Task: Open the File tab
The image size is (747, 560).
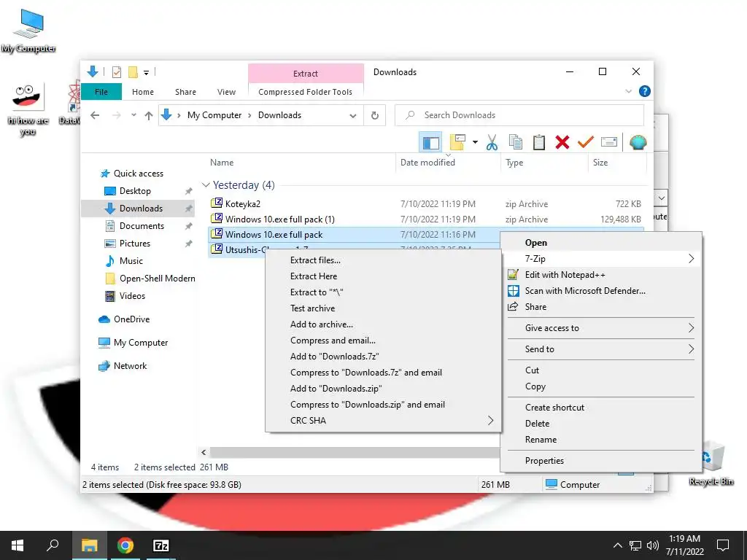Action: tap(101, 92)
